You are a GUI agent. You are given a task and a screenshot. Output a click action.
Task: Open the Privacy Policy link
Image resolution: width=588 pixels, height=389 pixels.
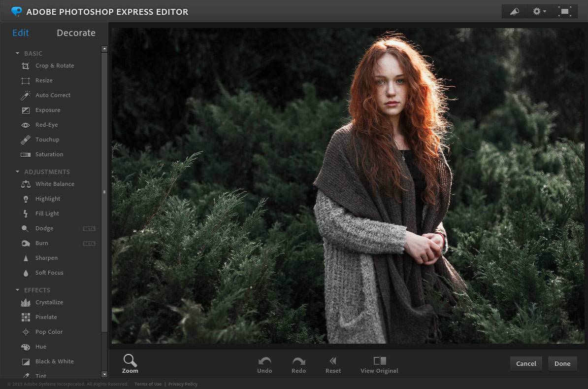(183, 384)
